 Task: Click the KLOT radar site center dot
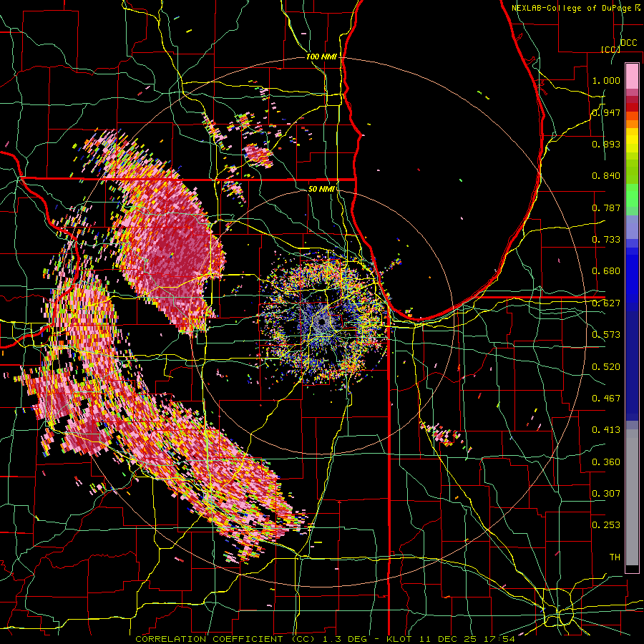tap(322, 321)
